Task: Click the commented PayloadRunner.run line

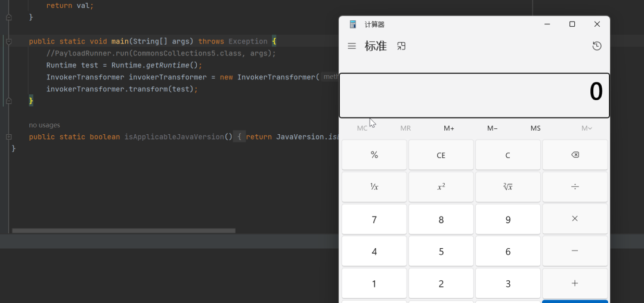Action: (161, 53)
